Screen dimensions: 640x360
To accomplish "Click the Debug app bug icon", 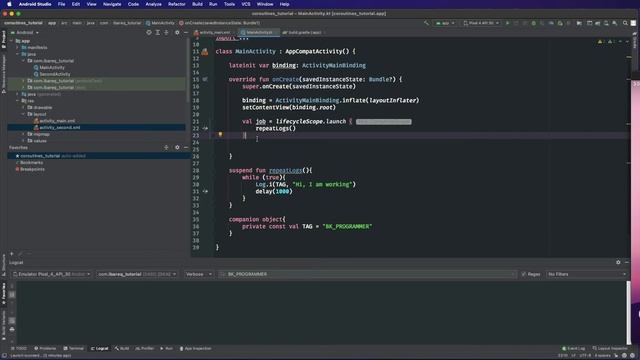I will tap(533, 23).
